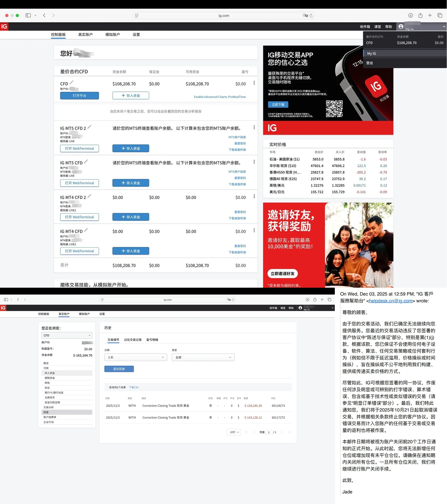Viewport: 447px width, 504px height.
Task: Open the three-dot menu for IG MT4 CFD
Action: coord(254,230)
